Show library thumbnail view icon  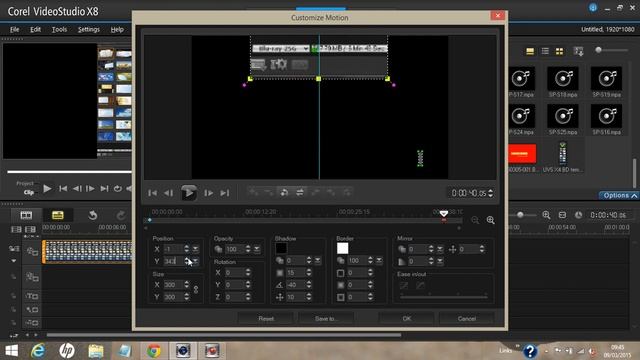point(560,51)
